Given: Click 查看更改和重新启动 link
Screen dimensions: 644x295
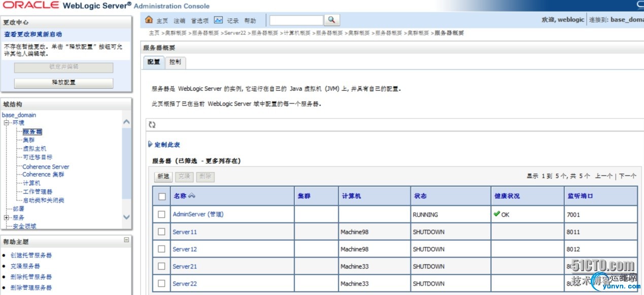Looking at the screenshot, I should pos(33,35).
